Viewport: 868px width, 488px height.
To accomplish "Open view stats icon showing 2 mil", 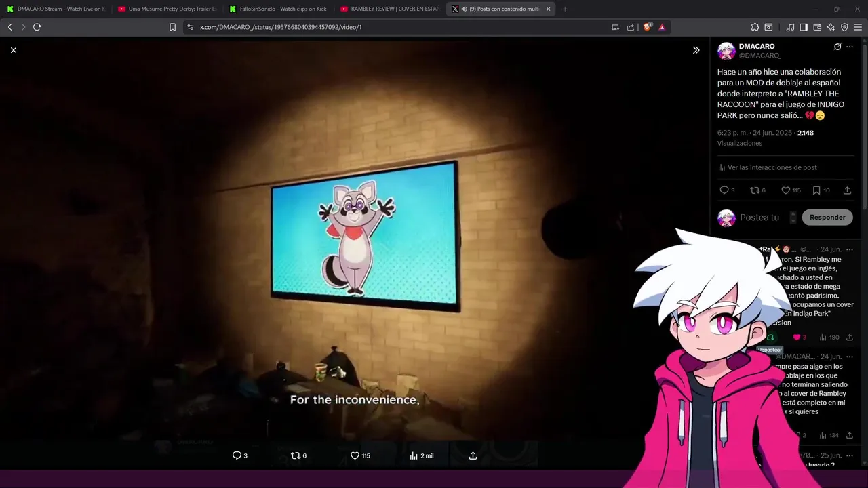I will (414, 455).
